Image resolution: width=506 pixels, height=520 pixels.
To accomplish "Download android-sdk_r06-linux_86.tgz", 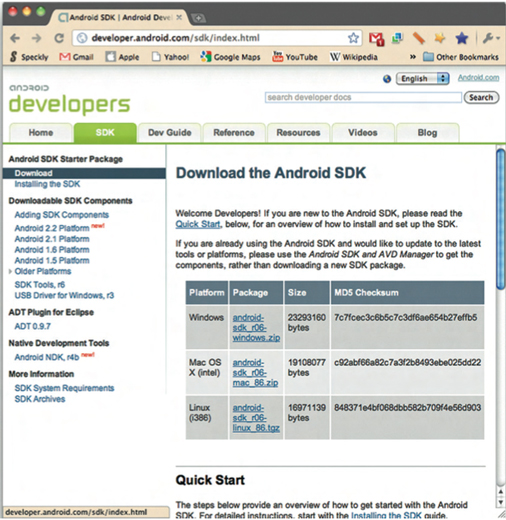I will click(x=256, y=418).
